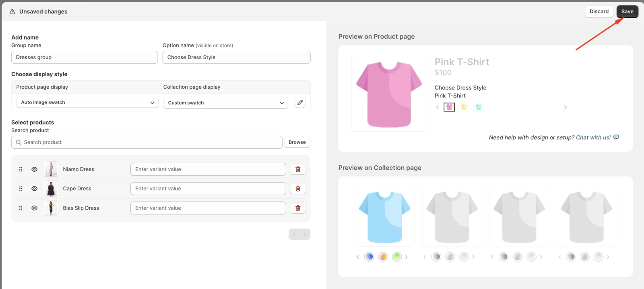644x289 pixels.
Task: Focus the Search product field
Action: pos(147,142)
